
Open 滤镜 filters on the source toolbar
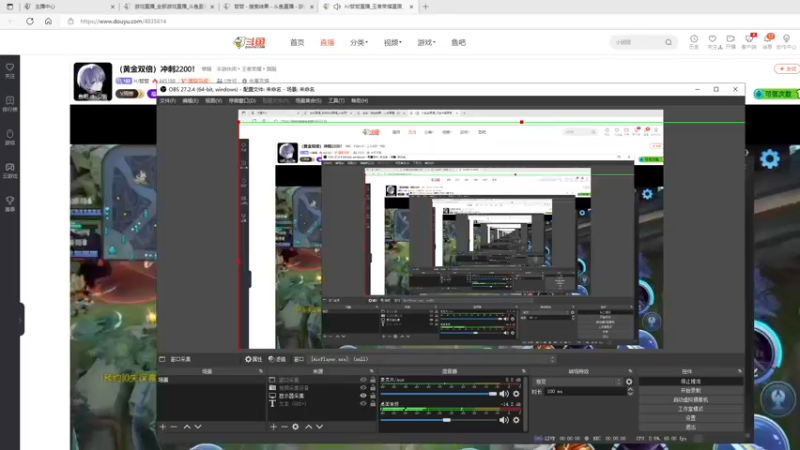(x=277, y=359)
